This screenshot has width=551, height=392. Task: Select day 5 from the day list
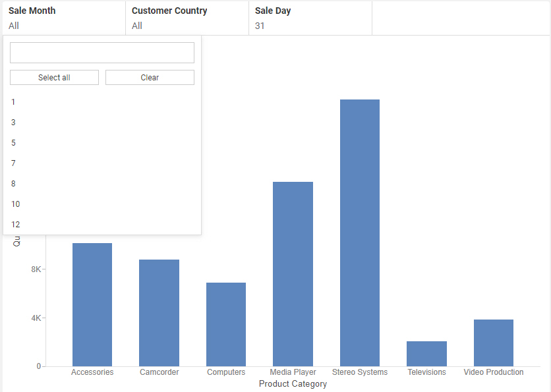point(13,142)
